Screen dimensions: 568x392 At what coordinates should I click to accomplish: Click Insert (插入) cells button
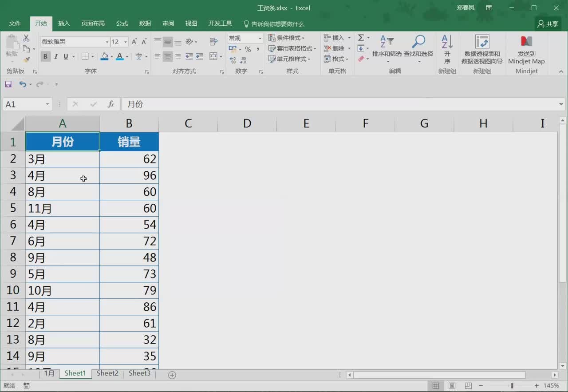[337, 38]
